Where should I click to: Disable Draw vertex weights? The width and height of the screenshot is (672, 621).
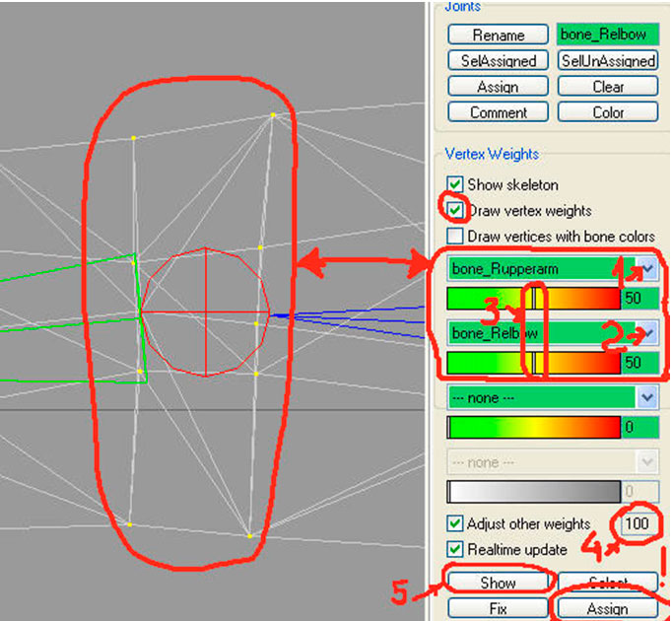coord(455,210)
